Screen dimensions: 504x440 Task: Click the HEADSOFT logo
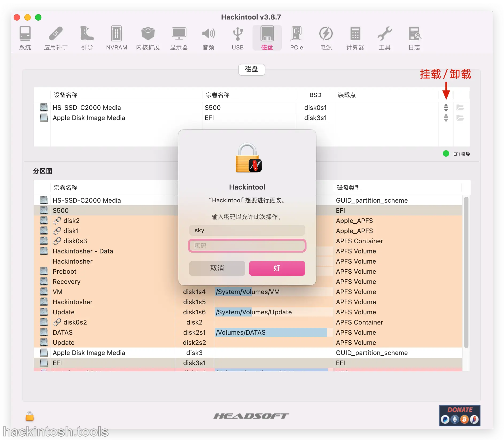tap(251, 416)
